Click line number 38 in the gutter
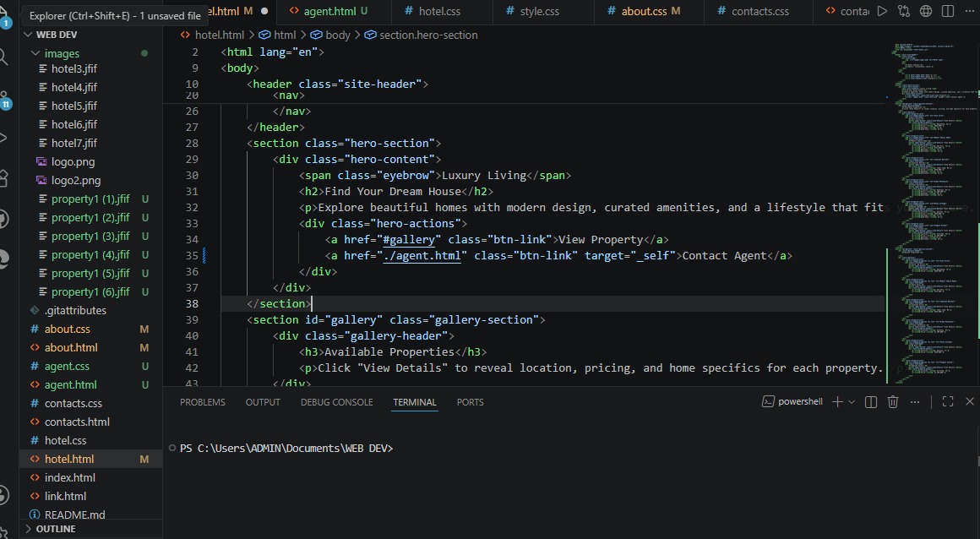This screenshot has width=980, height=539. (x=191, y=304)
